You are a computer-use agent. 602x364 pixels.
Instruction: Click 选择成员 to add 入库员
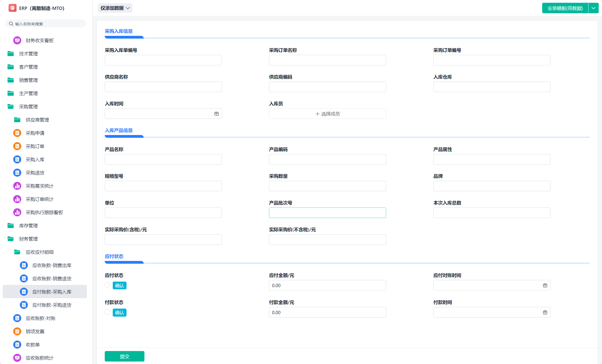pos(327,114)
